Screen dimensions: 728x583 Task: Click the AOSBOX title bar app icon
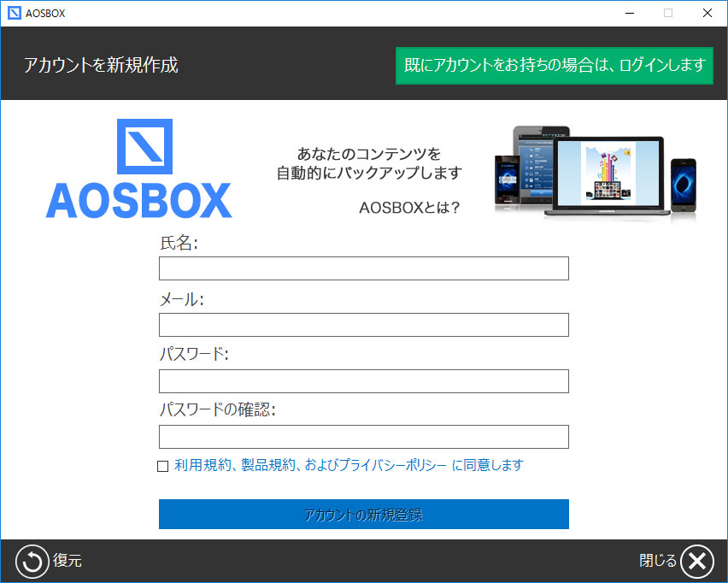tap(15, 13)
